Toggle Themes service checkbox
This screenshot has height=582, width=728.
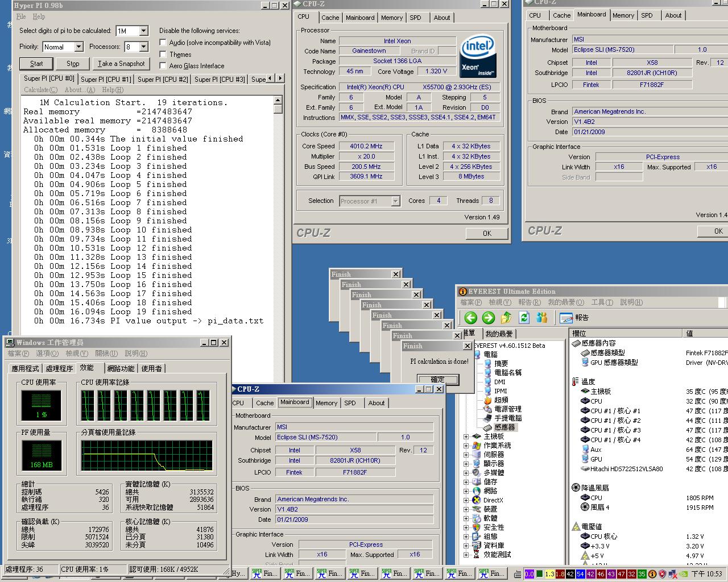tap(163, 55)
